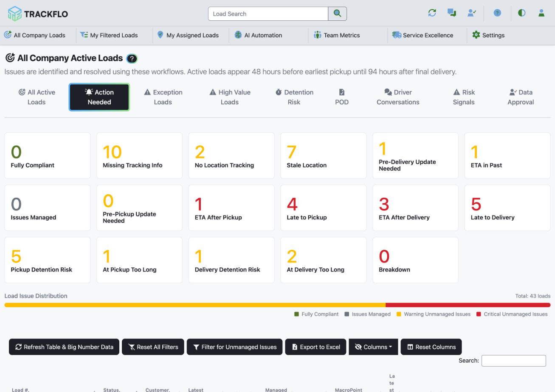Viewport: 555px width, 392px height.
Task: Switch to the Driver Conversations tab
Action: (398, 97)
